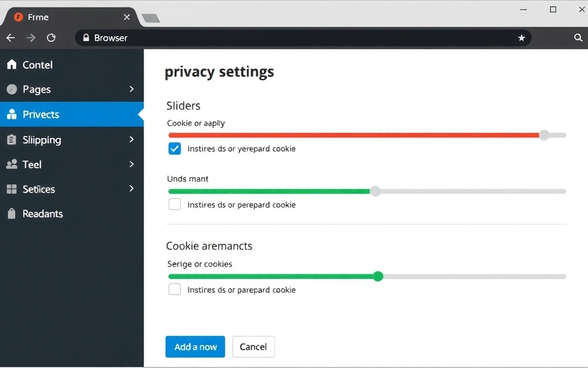Click the Pages sidebar icon
588x368 pixels.
[11, 90]
